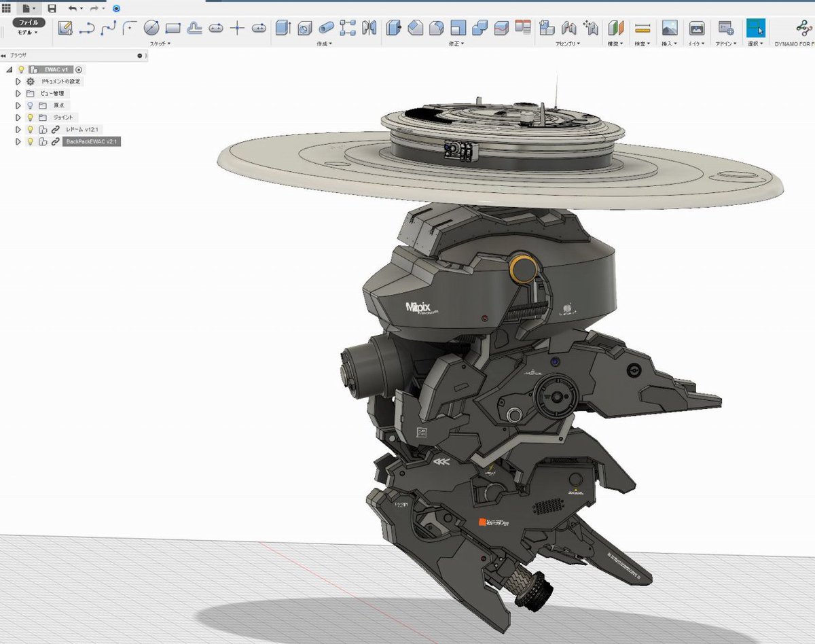The height and width of the screenshot is (644, 815).
Task: Select the sketch Fillet tool
Action: click(129, 28)
